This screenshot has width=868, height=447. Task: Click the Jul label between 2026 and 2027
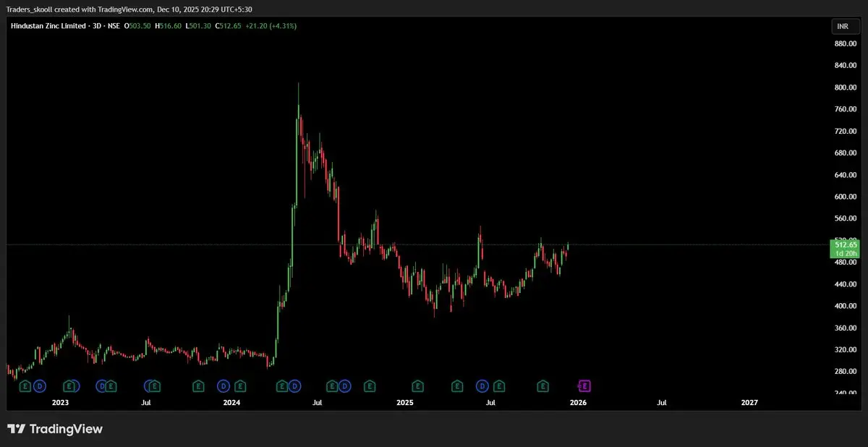pyautogui.click(x=662, y=403)
